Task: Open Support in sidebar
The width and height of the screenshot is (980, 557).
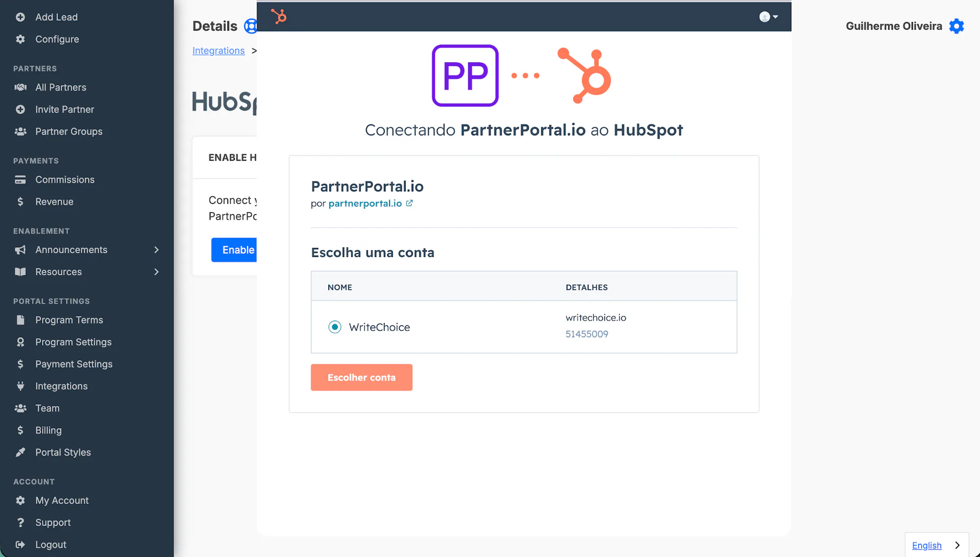Action: pyautogui.click(x=53, y=523)
